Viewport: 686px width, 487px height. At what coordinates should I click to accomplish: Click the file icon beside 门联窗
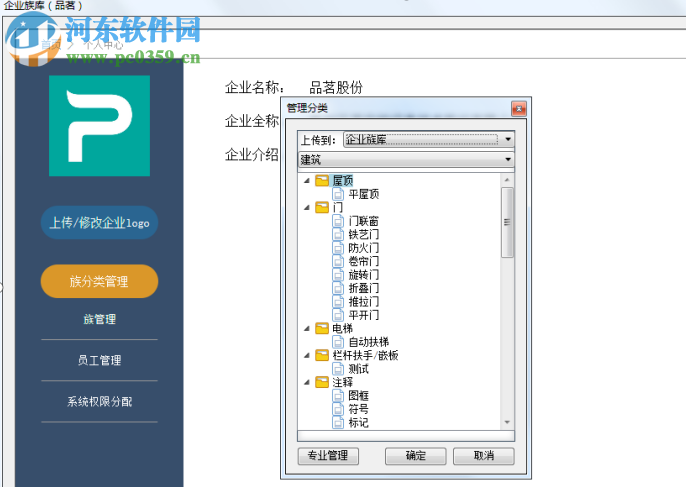pyautogui.click(x=338, y=221)
